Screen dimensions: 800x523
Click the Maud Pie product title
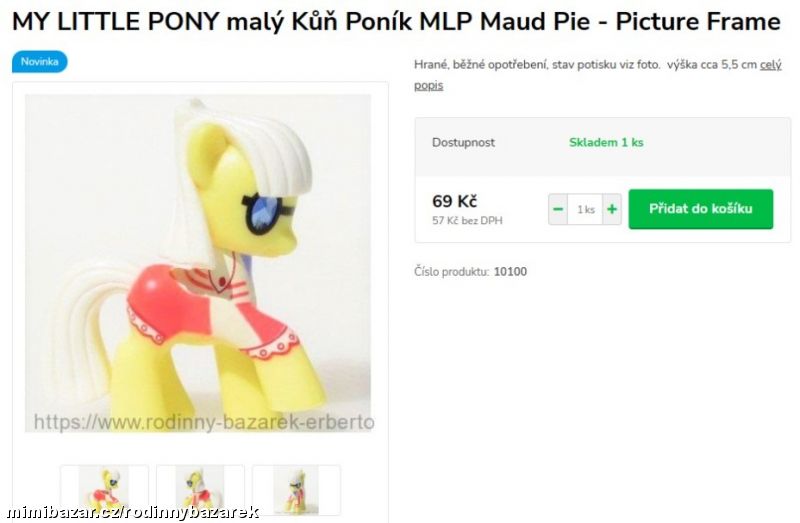[396, 22]
